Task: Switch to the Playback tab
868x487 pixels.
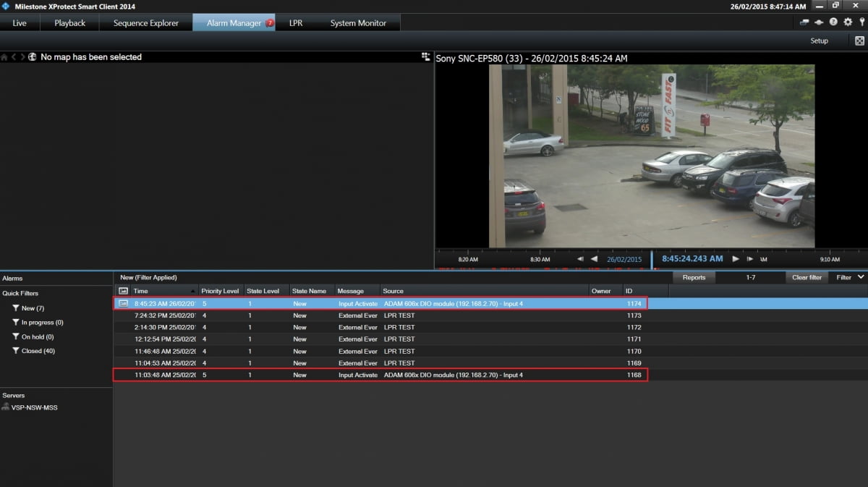Action: [x=70, y=23]
